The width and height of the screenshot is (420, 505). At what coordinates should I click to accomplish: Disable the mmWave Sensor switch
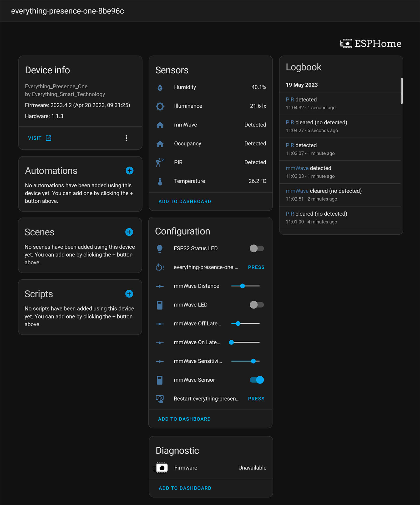point(257,380)
